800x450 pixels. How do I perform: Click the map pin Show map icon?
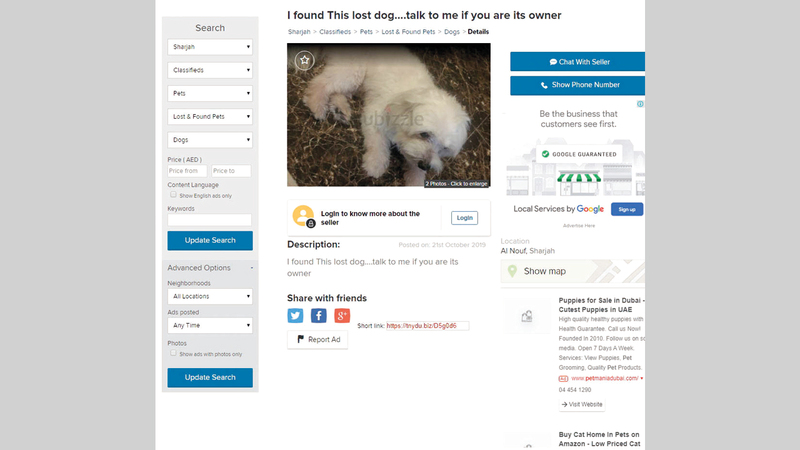point(512,271)
